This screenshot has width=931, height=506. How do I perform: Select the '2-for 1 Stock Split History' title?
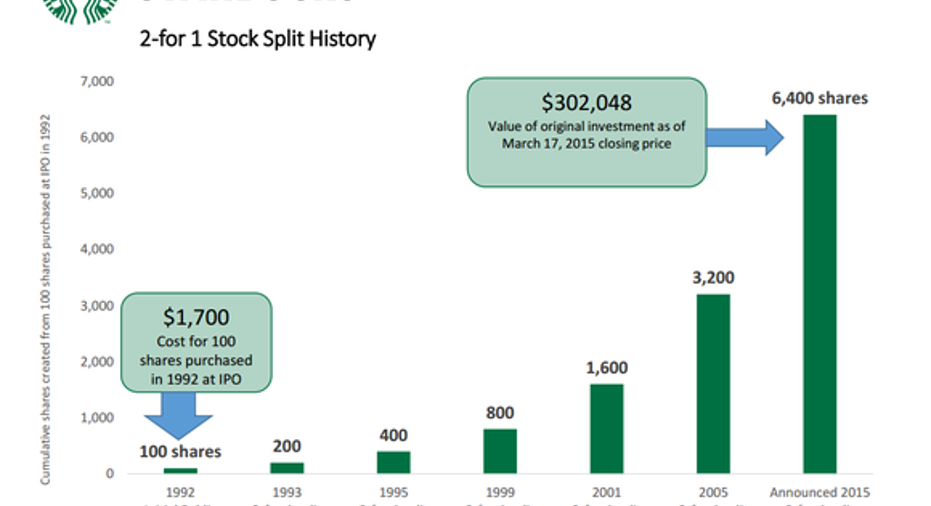pyautogui.click(x=258, y=39)
